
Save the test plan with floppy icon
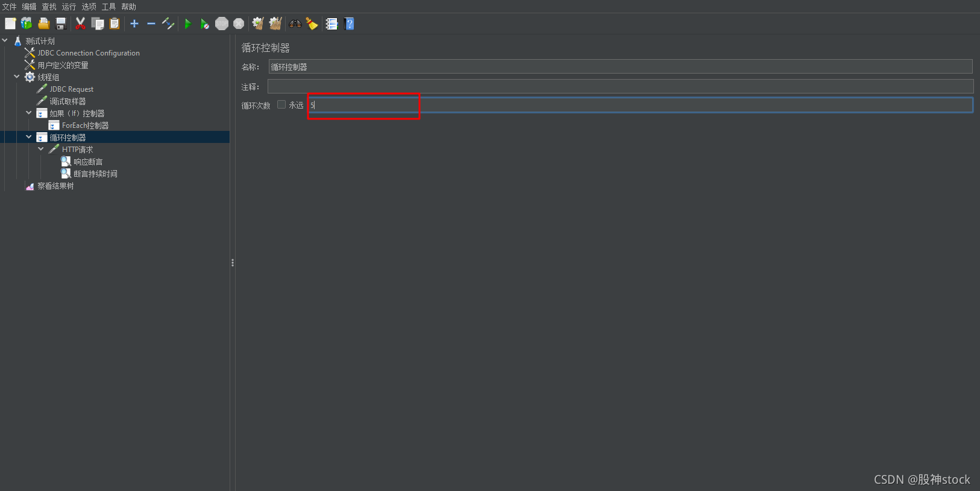[x=61, y=24]
